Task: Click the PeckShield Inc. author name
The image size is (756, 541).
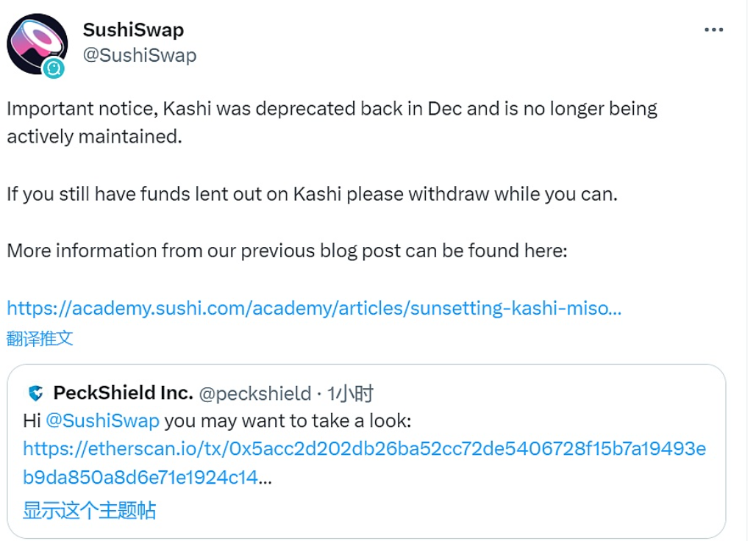Action: click(x=123, y=393)
